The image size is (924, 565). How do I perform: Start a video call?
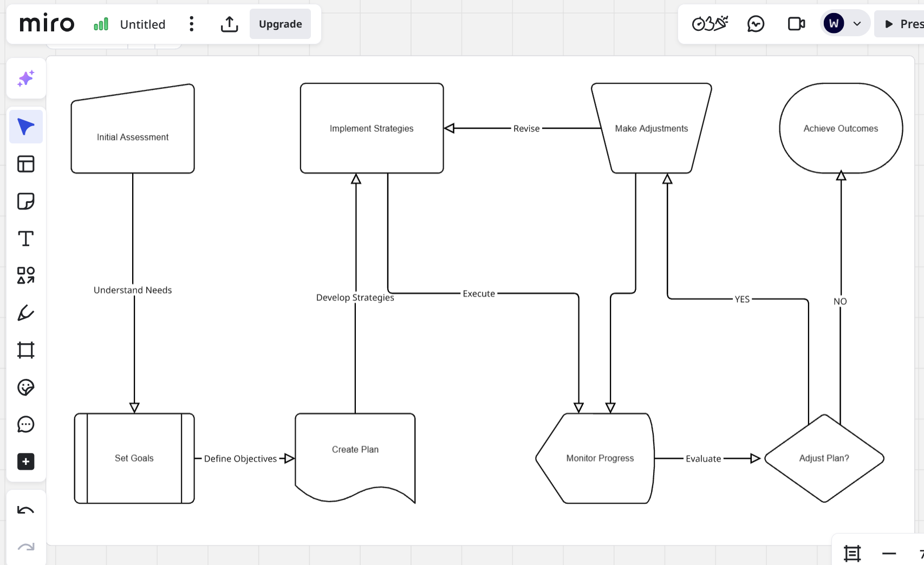[796, 24]
